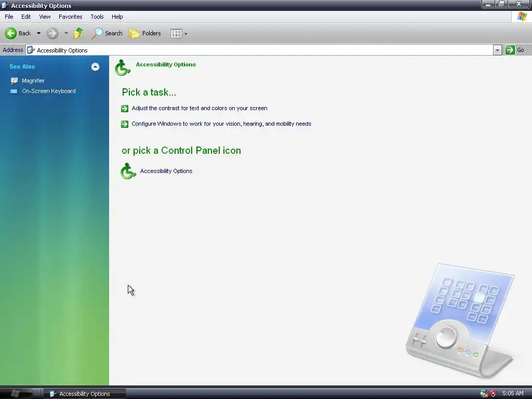Image resolution: width=532 pixels, height=399 pixels.
Task: Open the Forward history dropdown arrow
Action: point(66,33)
